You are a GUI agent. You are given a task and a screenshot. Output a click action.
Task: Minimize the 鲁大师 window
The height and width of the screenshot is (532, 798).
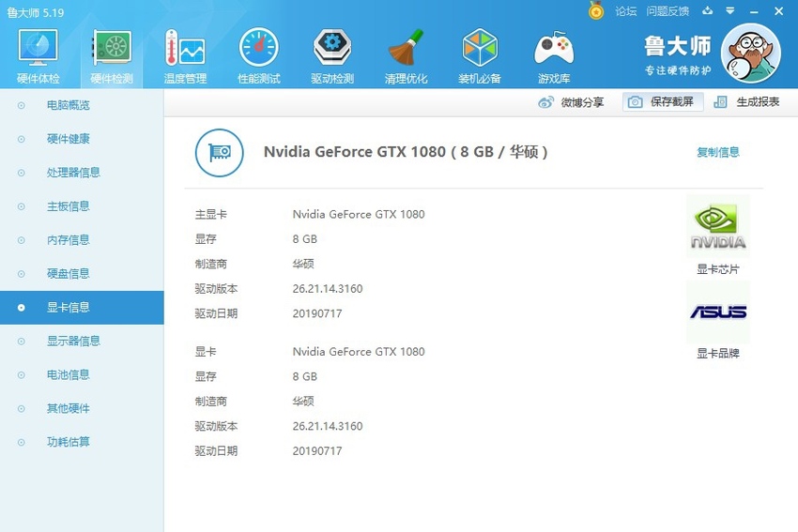754,11
